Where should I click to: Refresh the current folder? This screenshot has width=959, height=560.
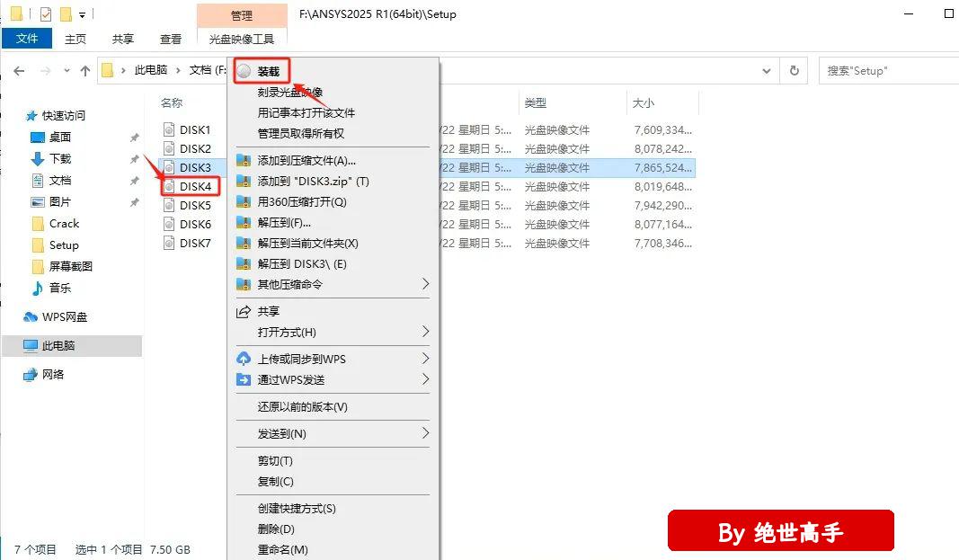point(794,71)
